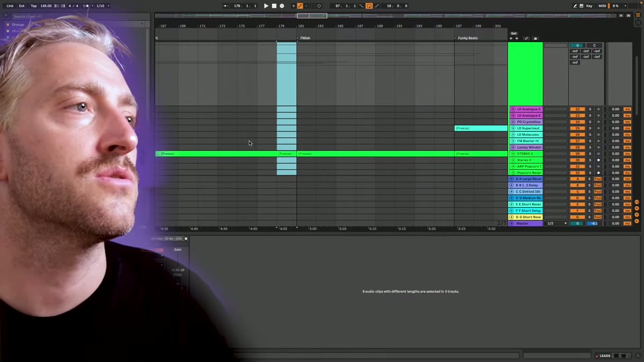
Task: Toggle the Loop switch icon
Action: click(369, 6)
